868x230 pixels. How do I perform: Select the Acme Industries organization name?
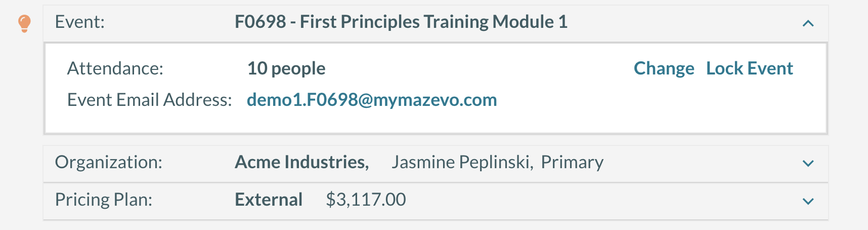[302, 162]
